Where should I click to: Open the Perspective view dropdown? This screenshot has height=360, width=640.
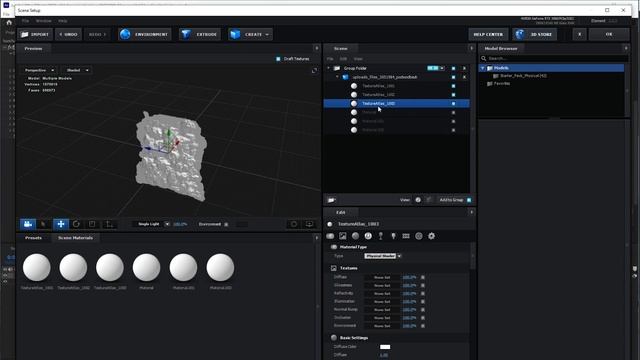click(x=39, y=70)
